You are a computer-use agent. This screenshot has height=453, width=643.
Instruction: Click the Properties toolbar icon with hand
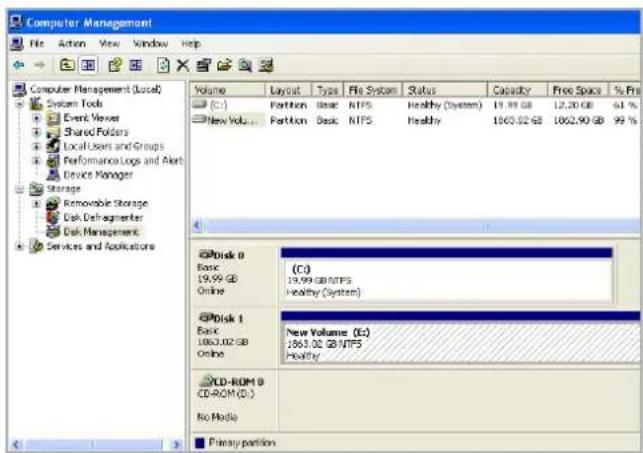[115, 65]
